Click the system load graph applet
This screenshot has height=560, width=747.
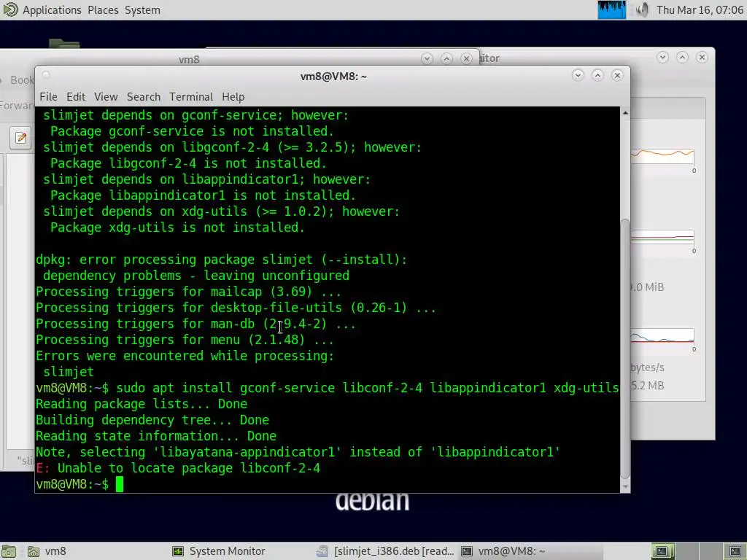click(x=612, y=10)
